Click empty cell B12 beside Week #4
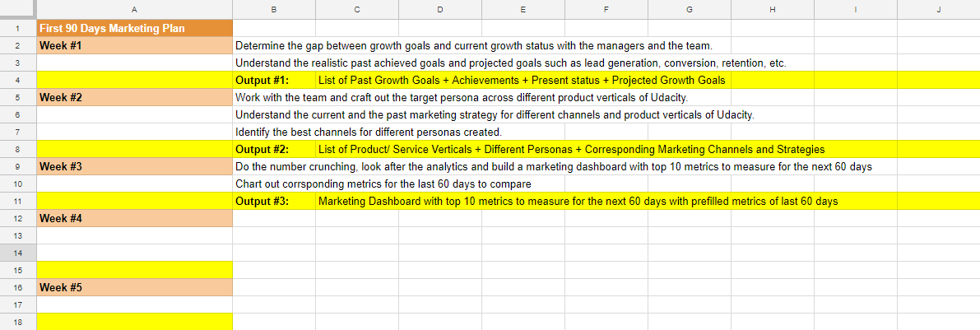Screen dimensions: 980x330 pos(274,219)
